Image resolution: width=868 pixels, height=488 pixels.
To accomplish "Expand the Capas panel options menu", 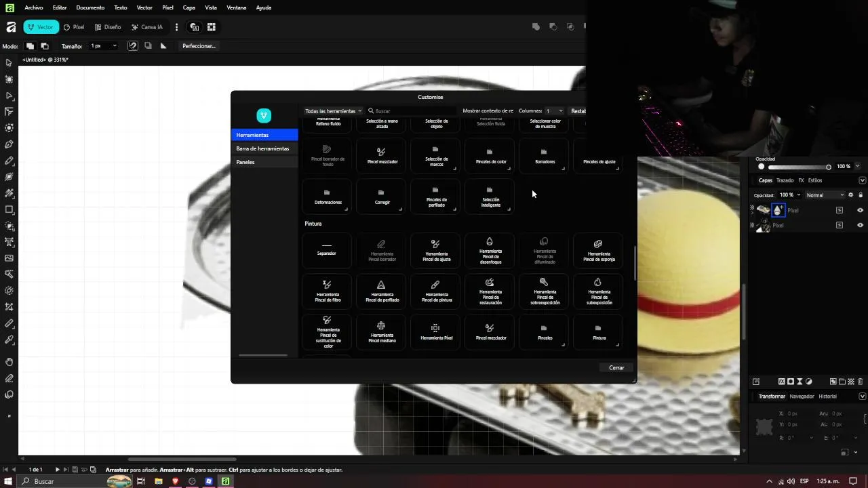I will point(862,180).
